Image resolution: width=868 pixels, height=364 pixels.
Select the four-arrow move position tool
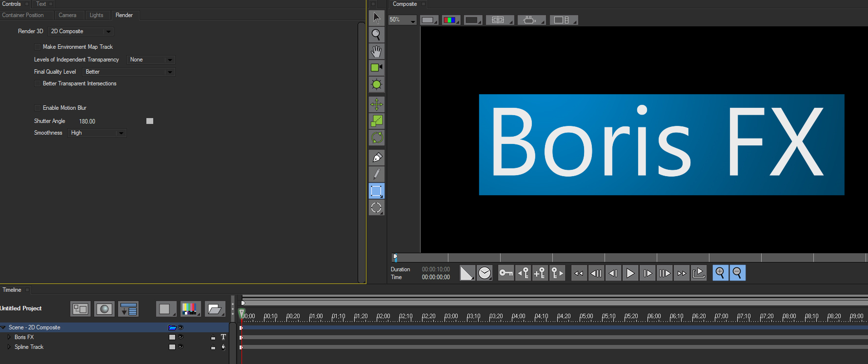point(376,104)
